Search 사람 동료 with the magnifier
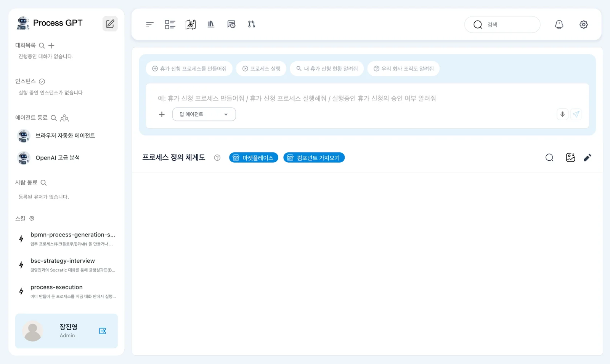Viewport: 610px width, 364px height. click(43, 183)
